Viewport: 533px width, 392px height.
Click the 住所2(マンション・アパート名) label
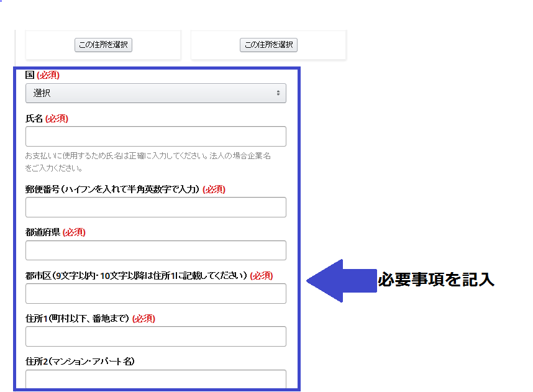(x=80, y=361)
